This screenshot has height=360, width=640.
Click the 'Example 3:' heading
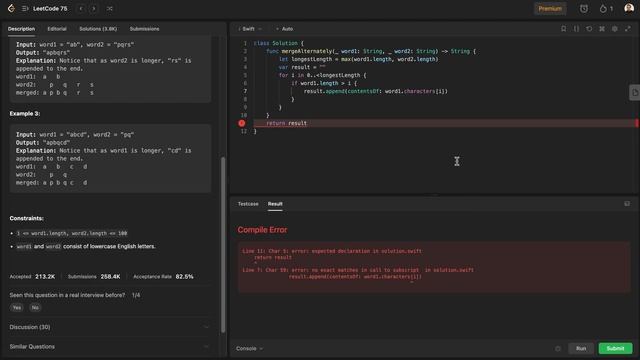(x=25, y=113)
